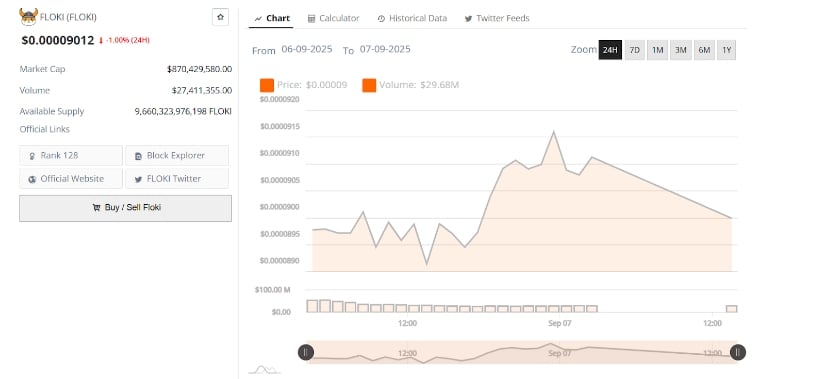Click the last volume bar at the right edge
Image resolution: width=825 pixels, height=379 pixels.
732,309
